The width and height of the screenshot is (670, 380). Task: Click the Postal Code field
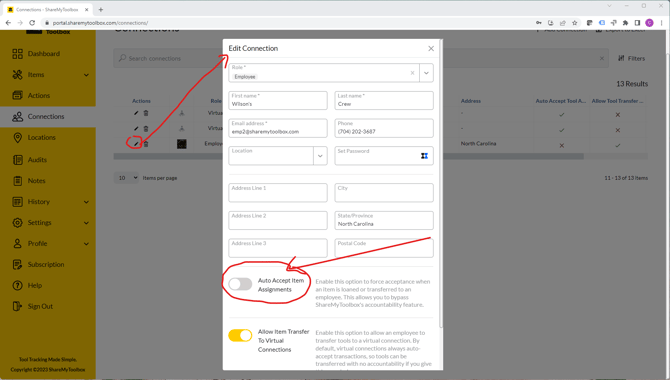coord(384,248)
